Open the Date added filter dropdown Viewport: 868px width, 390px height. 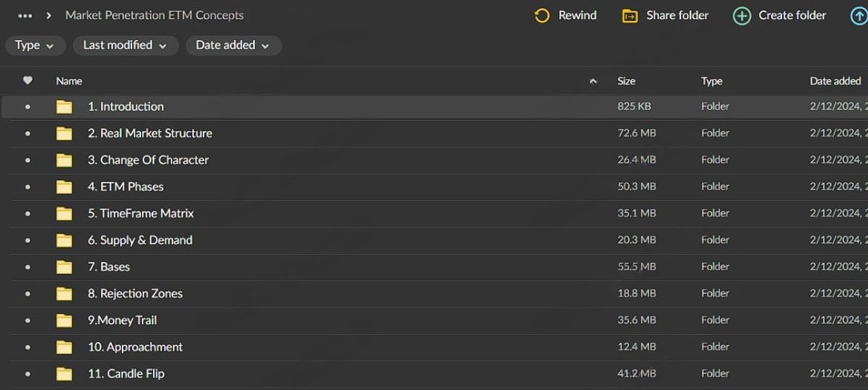[233, 46]
